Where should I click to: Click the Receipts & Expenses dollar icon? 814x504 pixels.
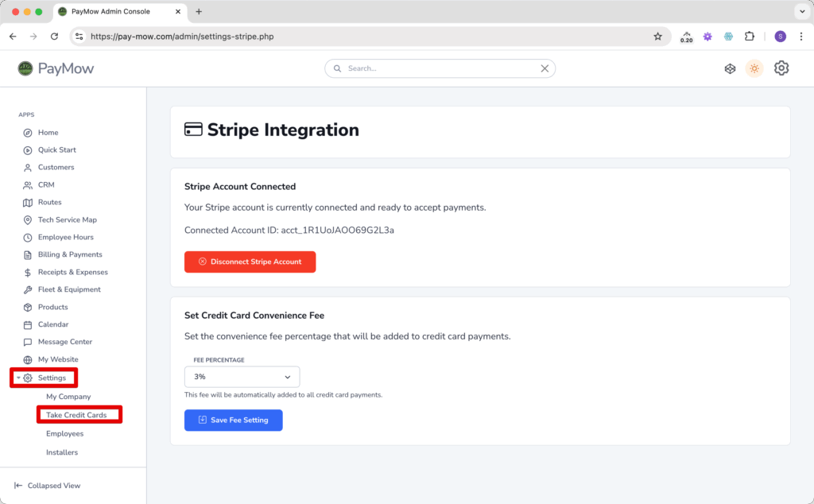(28, 273)
